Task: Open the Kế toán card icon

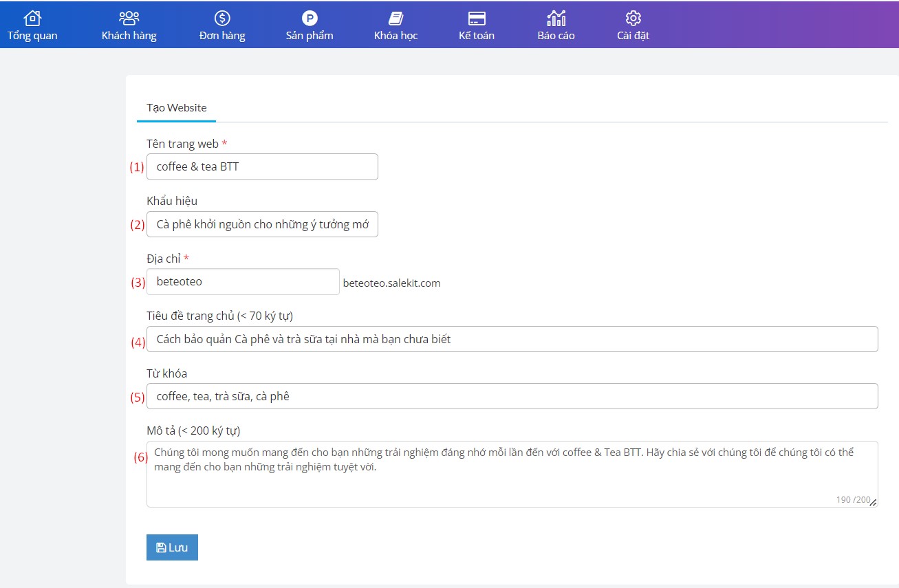Action: tap(477, 18)
